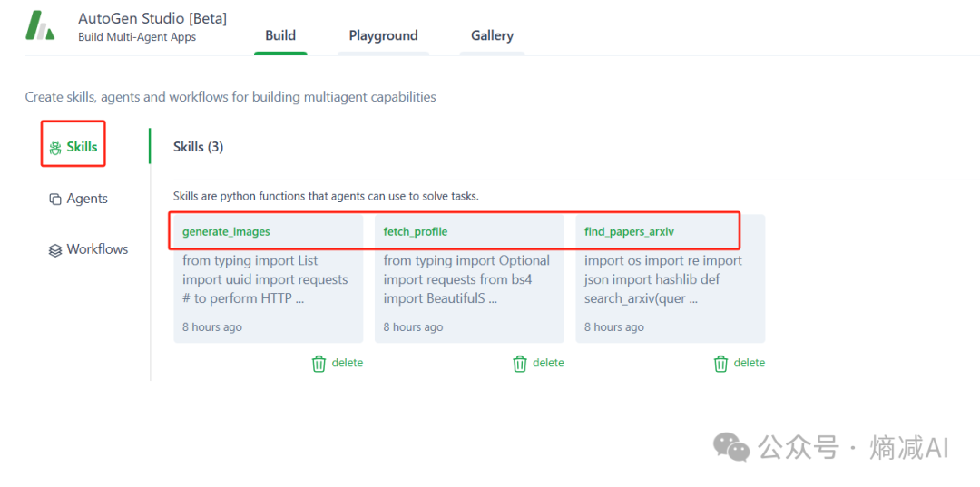Click the find_papers_arxiv code preview card
The width and height of the screenshot is (980, 487).
tap(670, 279)
